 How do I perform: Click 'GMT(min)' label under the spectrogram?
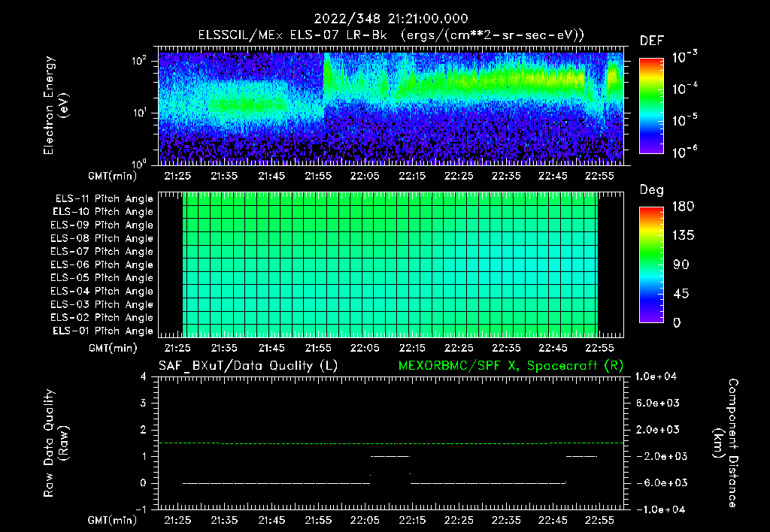coord(113,176)
